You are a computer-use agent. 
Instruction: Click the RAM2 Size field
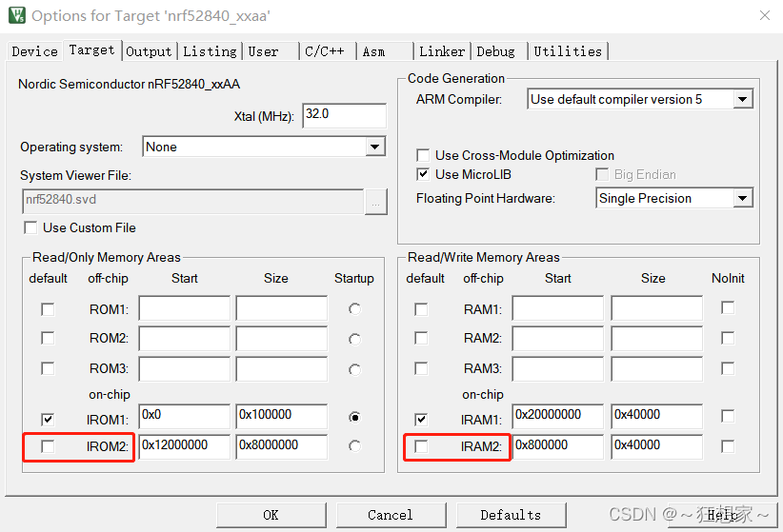tap(656, 339)
